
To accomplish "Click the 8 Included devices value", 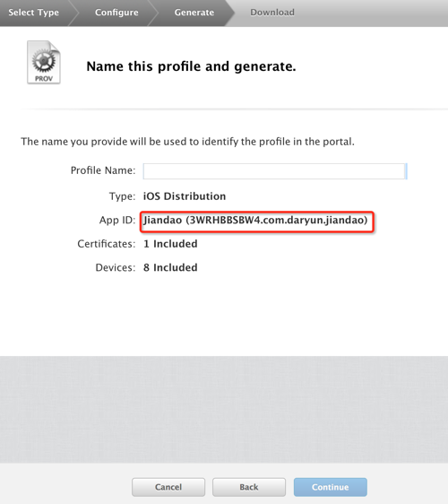I will pos(170,267).
